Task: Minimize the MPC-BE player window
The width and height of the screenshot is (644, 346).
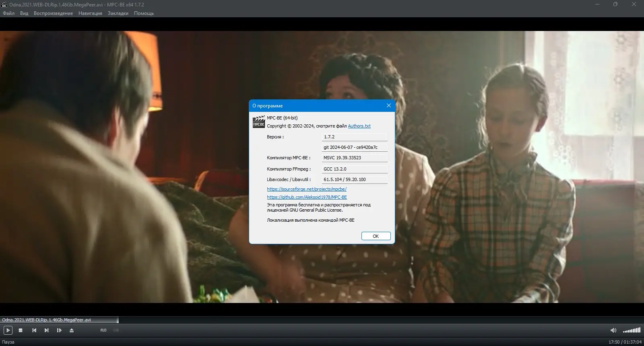Action: 597,4
